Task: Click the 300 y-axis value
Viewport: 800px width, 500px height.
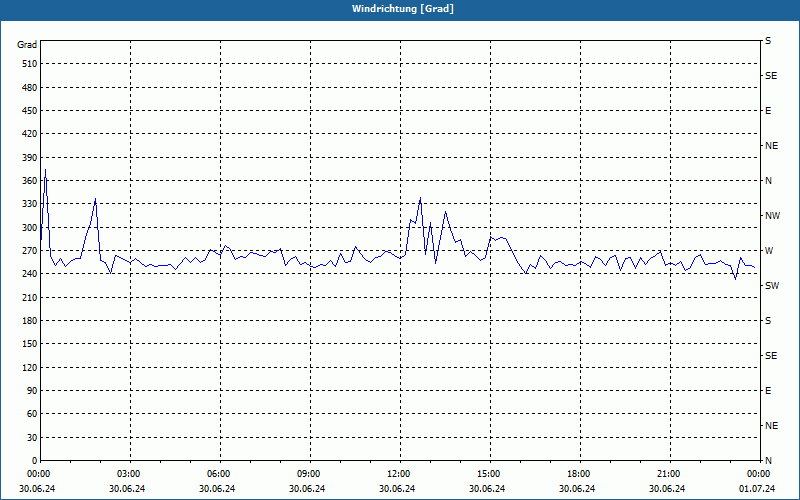Action: click(30, 228)
